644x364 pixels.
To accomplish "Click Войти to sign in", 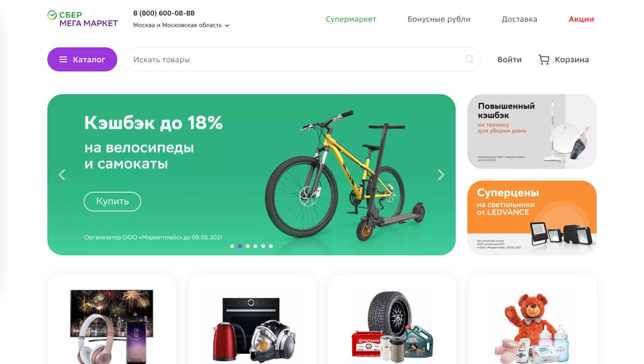I will [509, 59].
